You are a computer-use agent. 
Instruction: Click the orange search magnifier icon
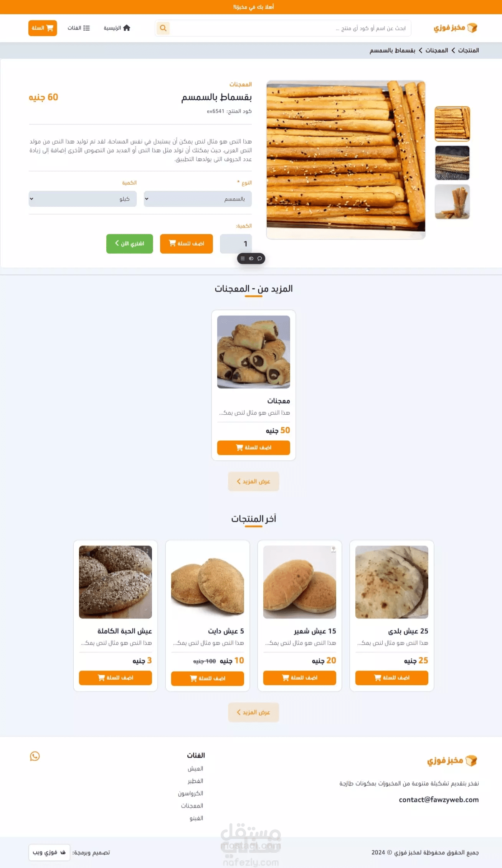[163, 28]
